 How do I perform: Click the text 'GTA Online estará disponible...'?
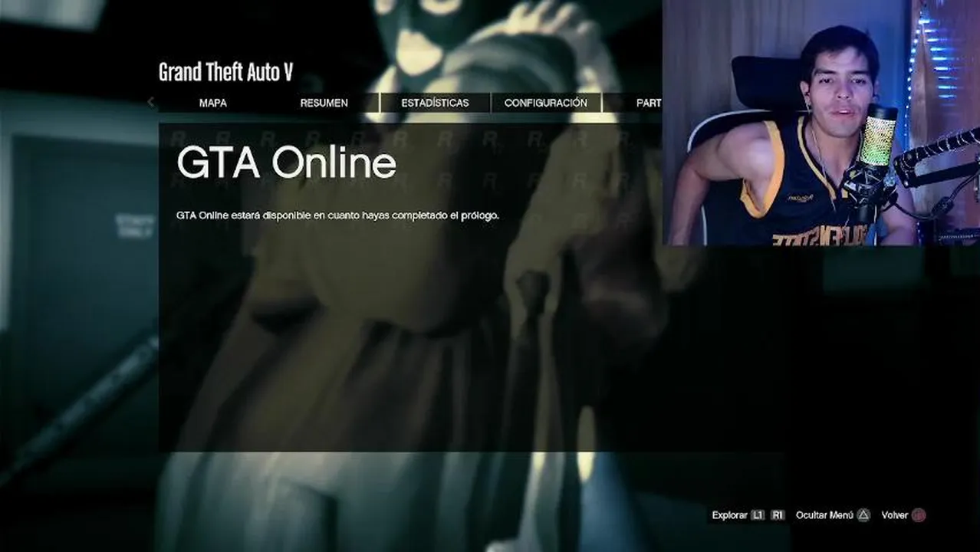[337, 215]
